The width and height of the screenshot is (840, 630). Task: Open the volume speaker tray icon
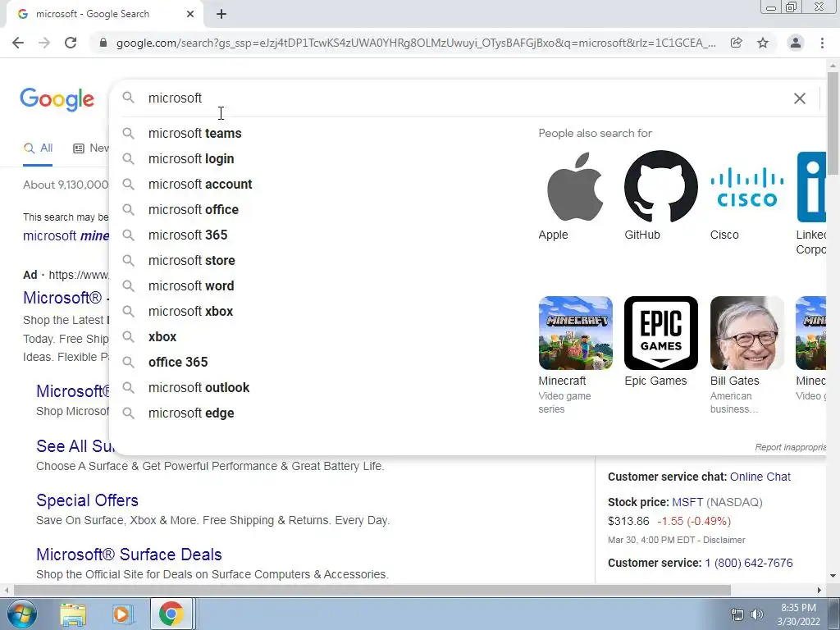pos(756,614)
